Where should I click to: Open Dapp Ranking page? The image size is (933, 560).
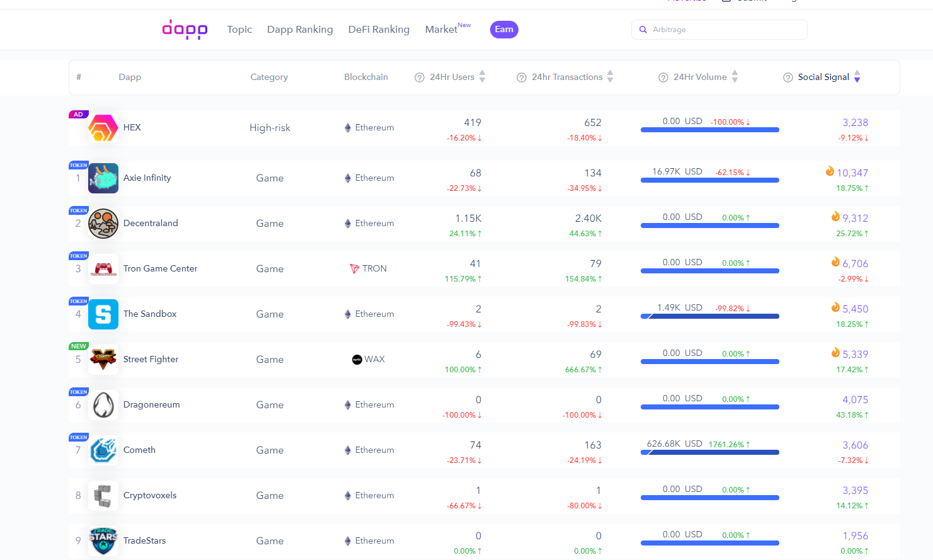pos(300,30)
